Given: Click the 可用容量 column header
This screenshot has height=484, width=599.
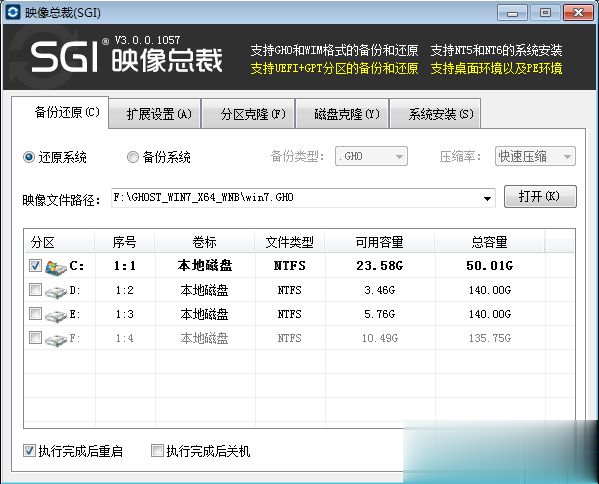Looking at the screenshot, I should (379, 242).
